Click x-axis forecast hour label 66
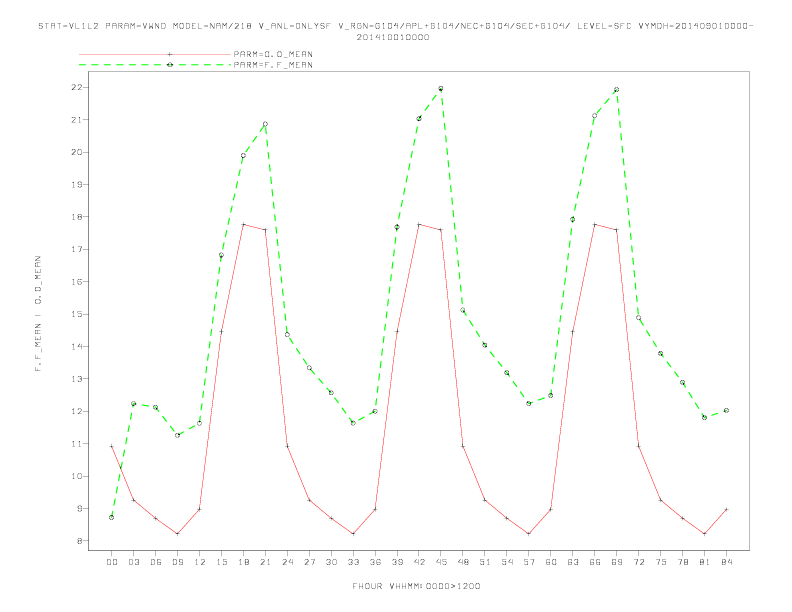The height and width of the screenshot is (612, 792). [595, 562]
